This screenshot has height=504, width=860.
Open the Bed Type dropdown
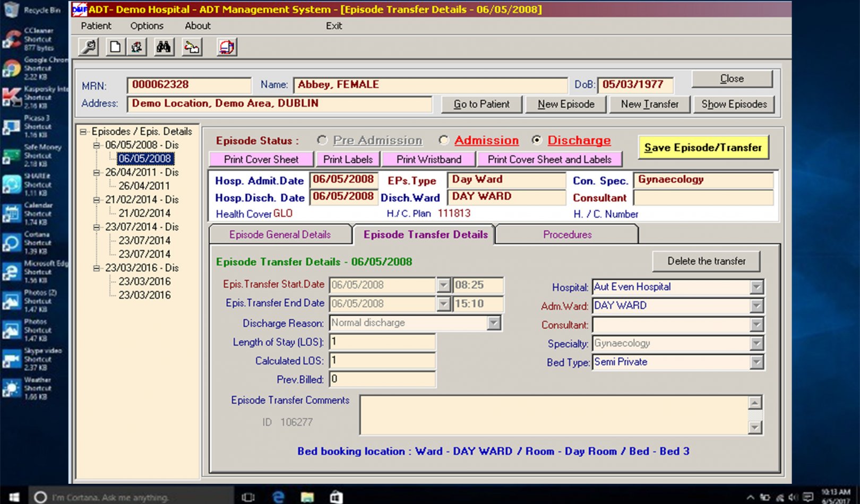point(756,362)
